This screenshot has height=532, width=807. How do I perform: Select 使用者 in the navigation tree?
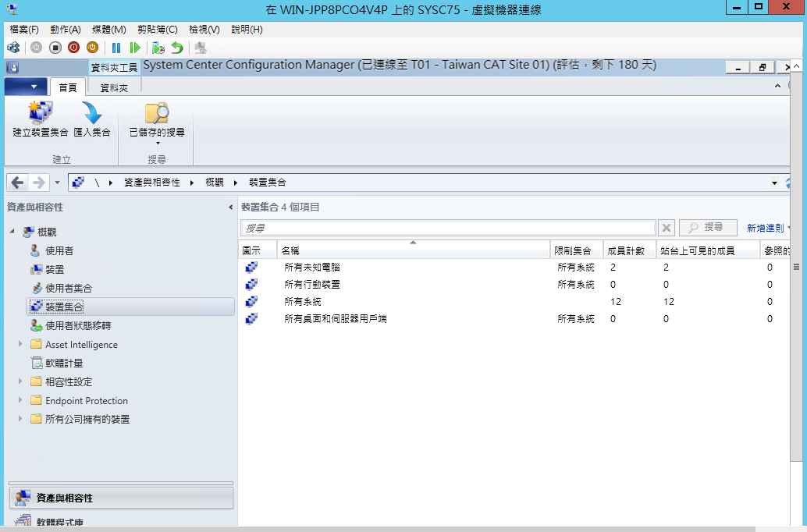[59, 250]
